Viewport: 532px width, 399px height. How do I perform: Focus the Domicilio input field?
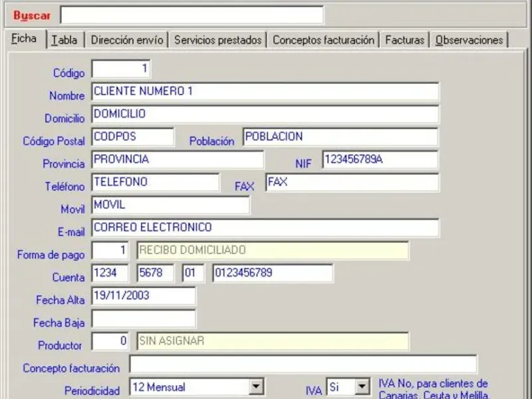coord(265,114)
